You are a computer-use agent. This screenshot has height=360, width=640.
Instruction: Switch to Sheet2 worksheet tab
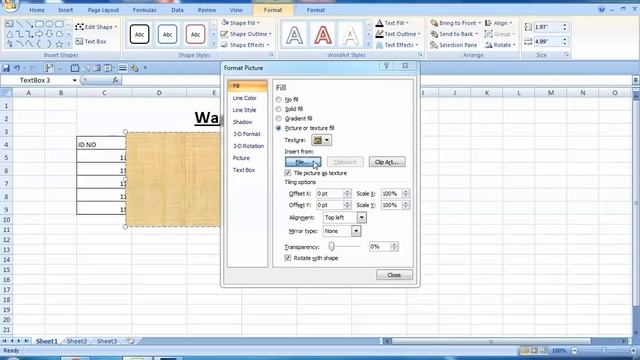tap(77, 341)
